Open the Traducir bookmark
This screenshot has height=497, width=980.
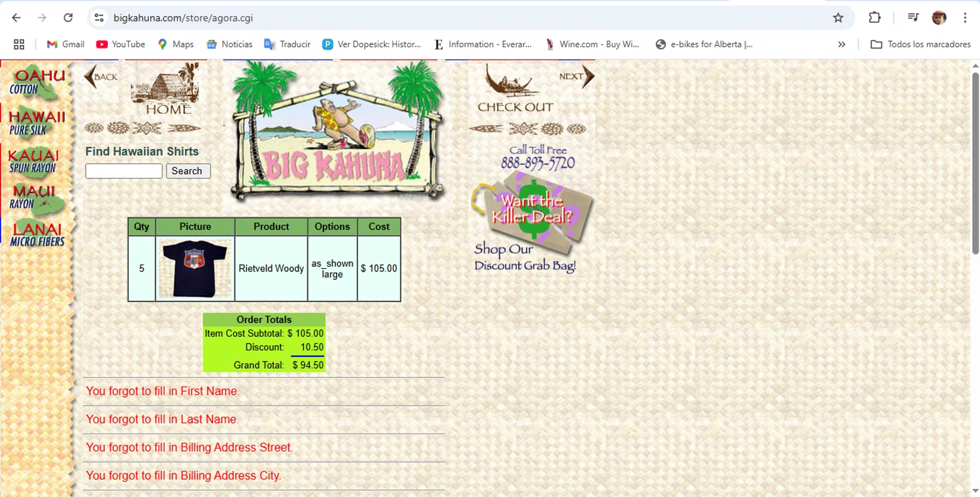(x=287, y=44)
